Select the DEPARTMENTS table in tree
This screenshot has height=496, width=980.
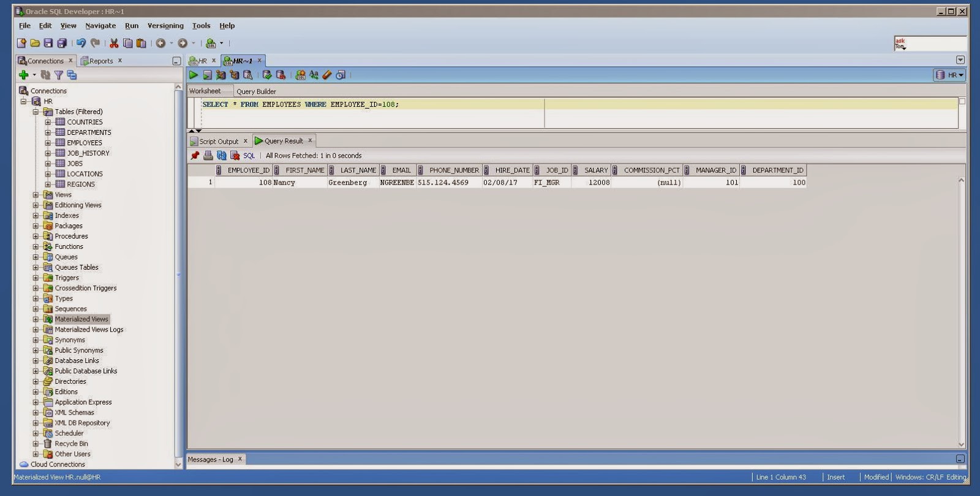point(89,132)
